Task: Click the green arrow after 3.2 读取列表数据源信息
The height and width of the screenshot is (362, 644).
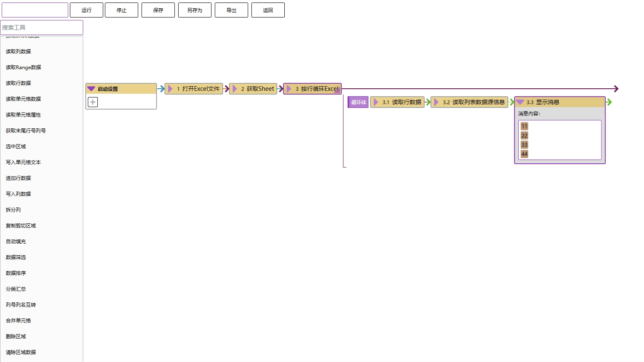Action: point(512,102)
